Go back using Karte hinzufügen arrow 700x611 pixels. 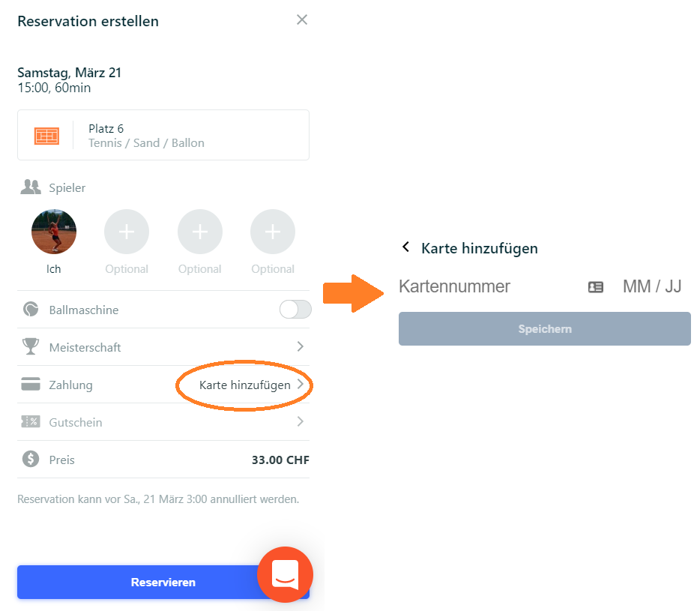(x=405, y=247)
